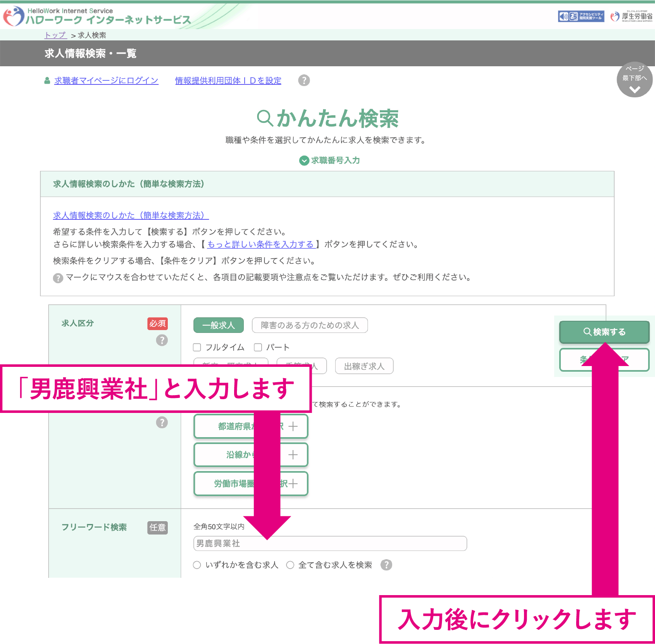Click もっと詳しい条件を入力する link
This screenshot has width=655, height=644.
tap(261, 244)
